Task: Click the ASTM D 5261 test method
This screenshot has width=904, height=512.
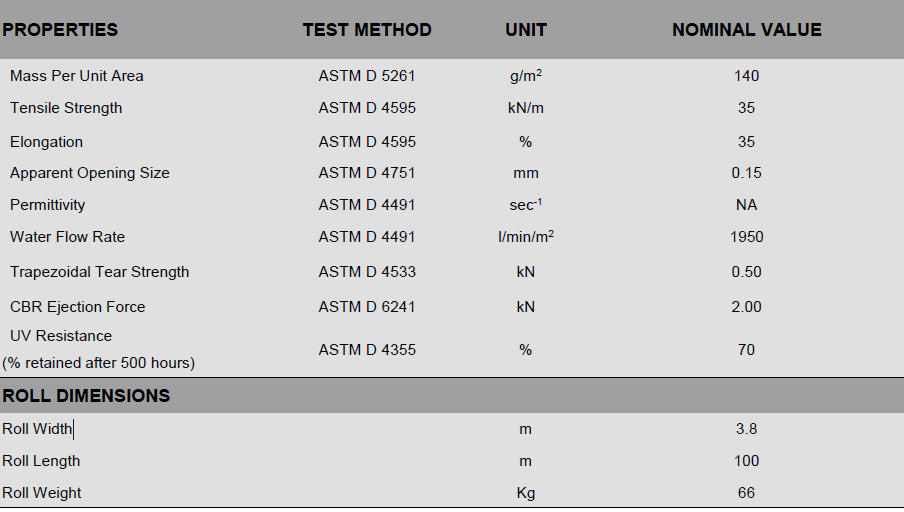Action: click(x=367, y=76)
